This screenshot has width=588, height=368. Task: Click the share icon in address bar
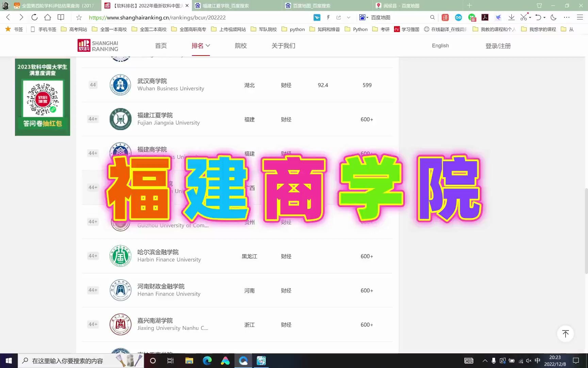click(339, 17)
